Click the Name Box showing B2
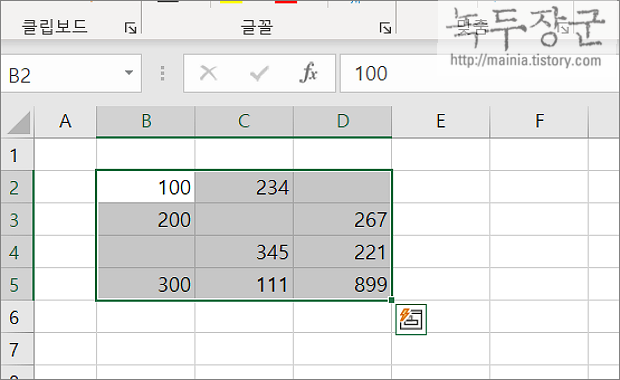The width and height of the screenshot is (620, 380). coord(71,74)
